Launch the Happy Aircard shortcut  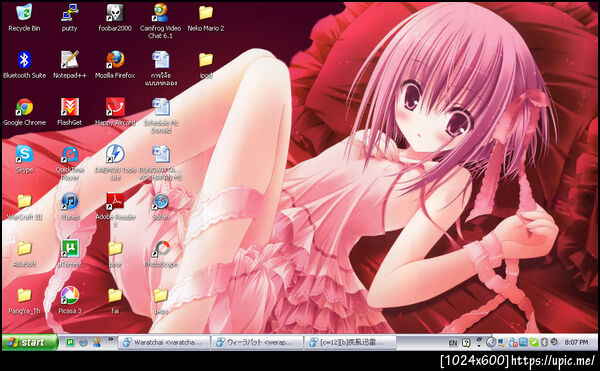pyautogui.click(x=115, y=112)
